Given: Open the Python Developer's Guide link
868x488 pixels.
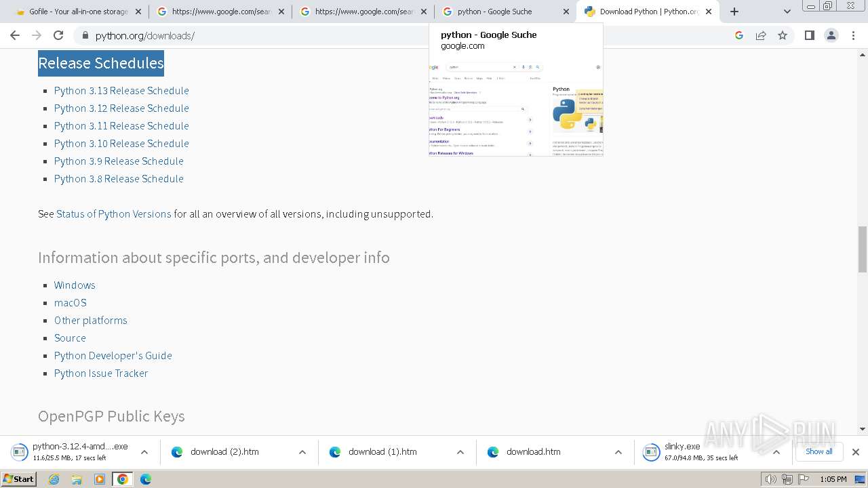Looking at the screenshot, I should pos(113,356).
